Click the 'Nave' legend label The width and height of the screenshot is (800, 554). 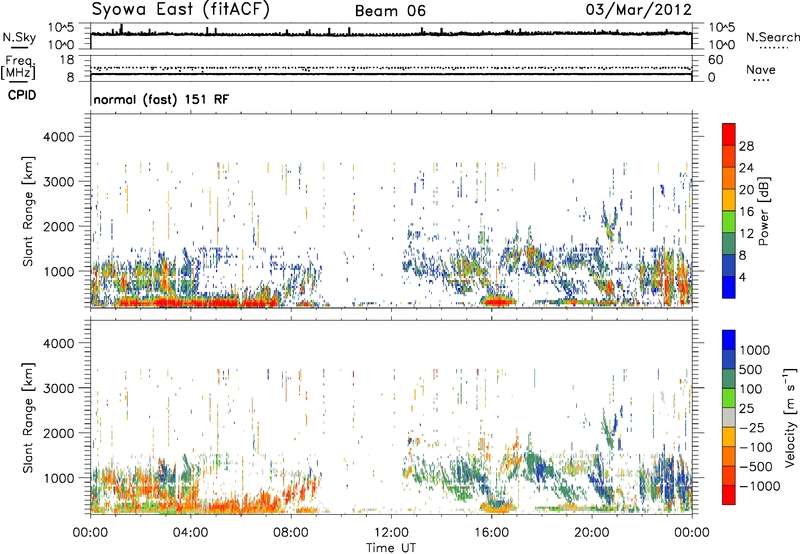[x=761, y=69]
